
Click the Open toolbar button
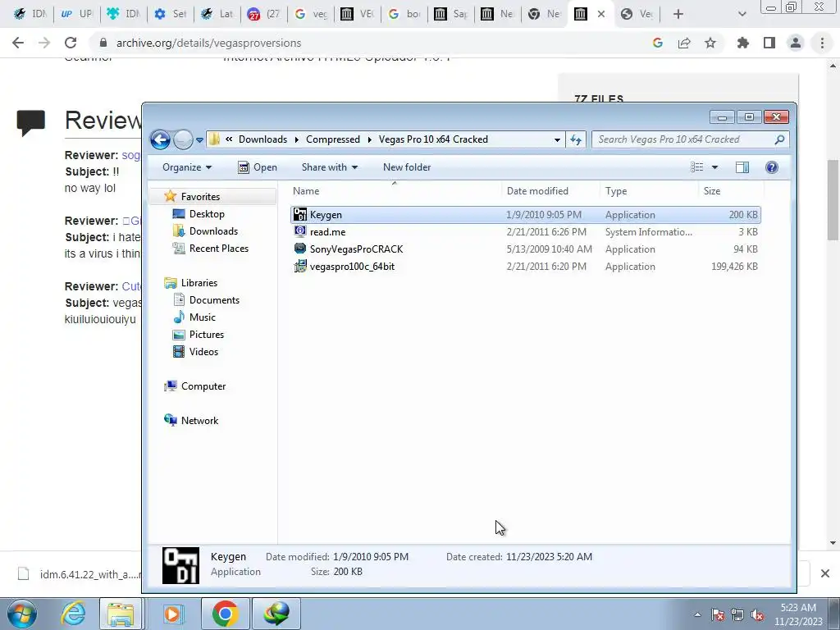click(258, 167)
